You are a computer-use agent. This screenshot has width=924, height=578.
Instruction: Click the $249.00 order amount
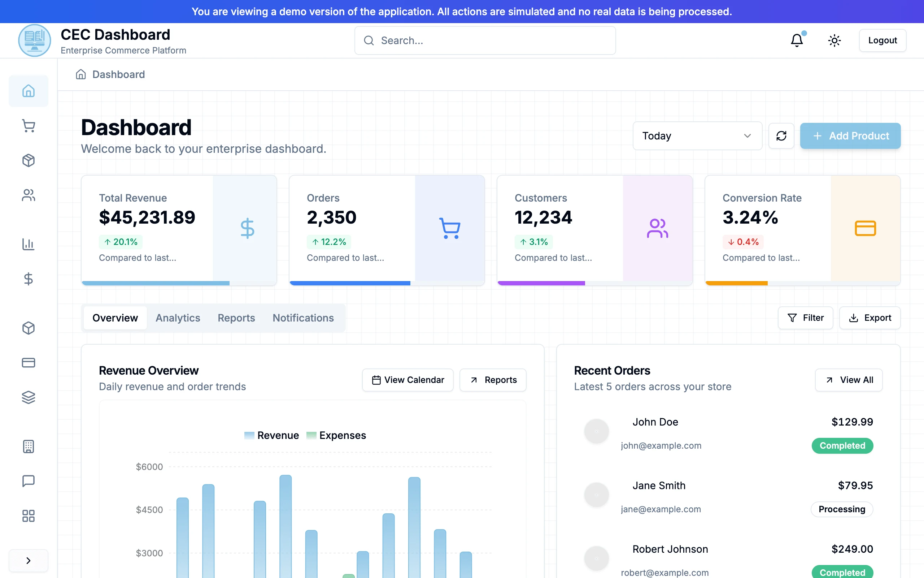click(x=852, y=549)
